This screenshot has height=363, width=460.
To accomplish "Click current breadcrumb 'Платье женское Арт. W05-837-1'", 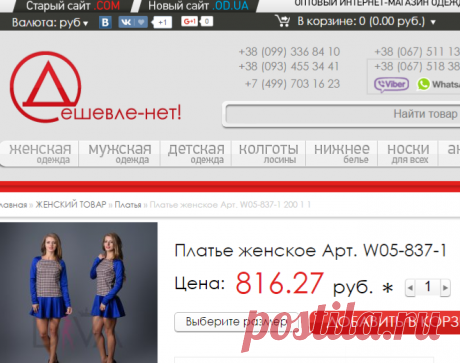I will [x=230, y=205].
